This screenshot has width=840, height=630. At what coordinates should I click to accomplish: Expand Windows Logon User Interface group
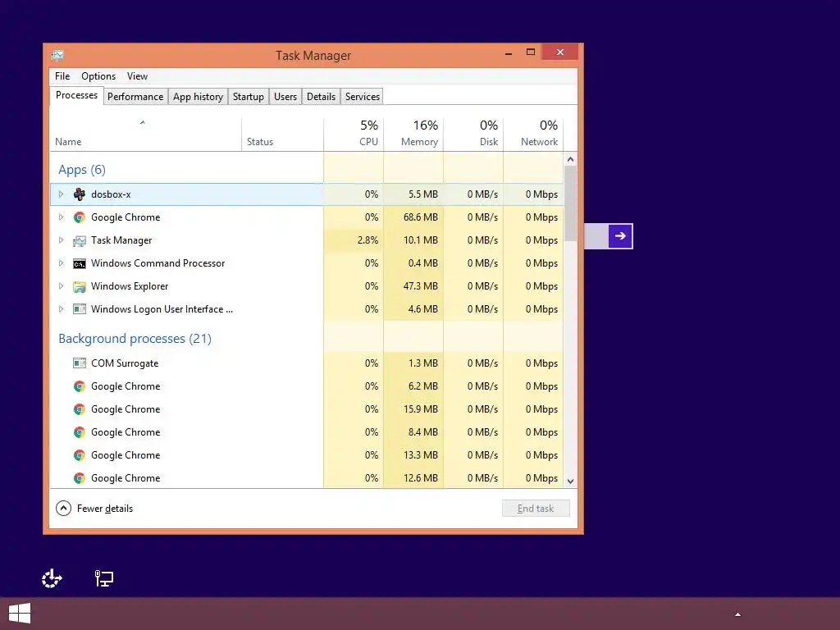(61, 309)
